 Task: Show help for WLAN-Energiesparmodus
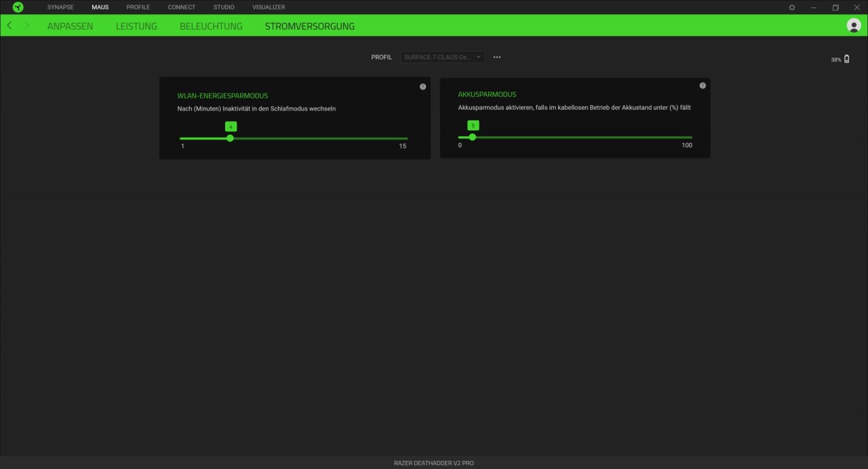click(x=422, y=87)
